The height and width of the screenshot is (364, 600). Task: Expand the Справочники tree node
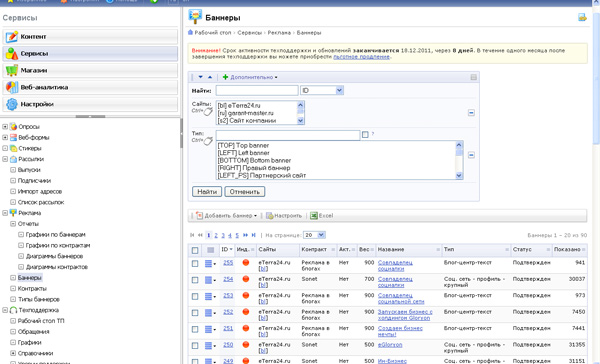tap(13, 353)
